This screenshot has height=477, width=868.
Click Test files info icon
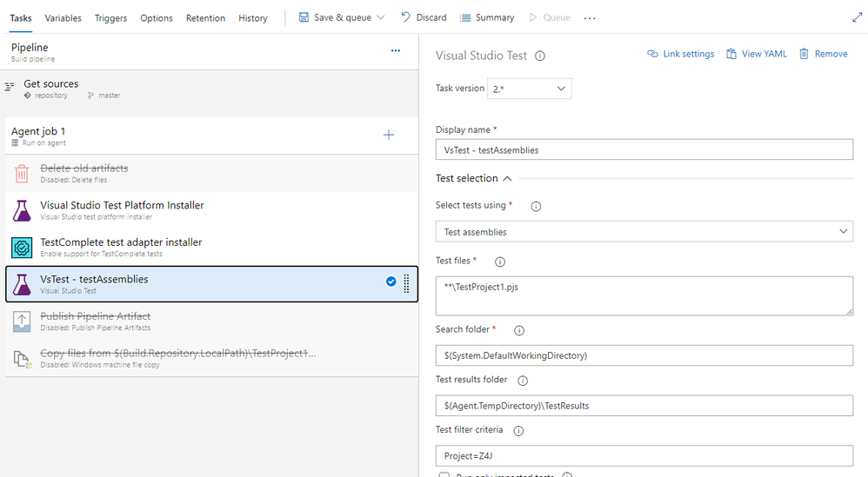tap(500, 262)
